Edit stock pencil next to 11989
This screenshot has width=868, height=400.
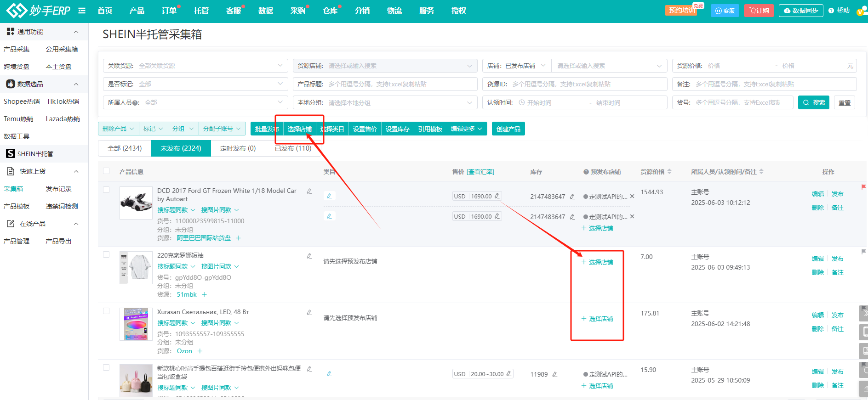pos(555,374)
